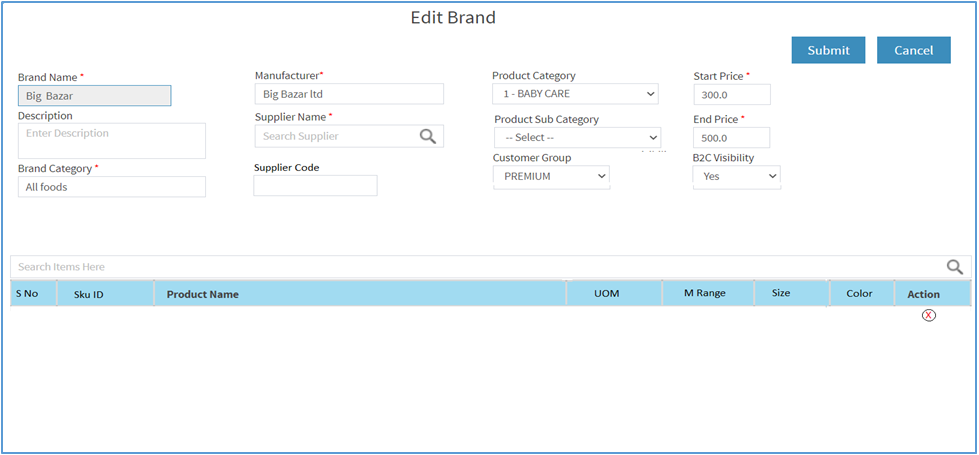Click the Customer Group label

[532, 158]
